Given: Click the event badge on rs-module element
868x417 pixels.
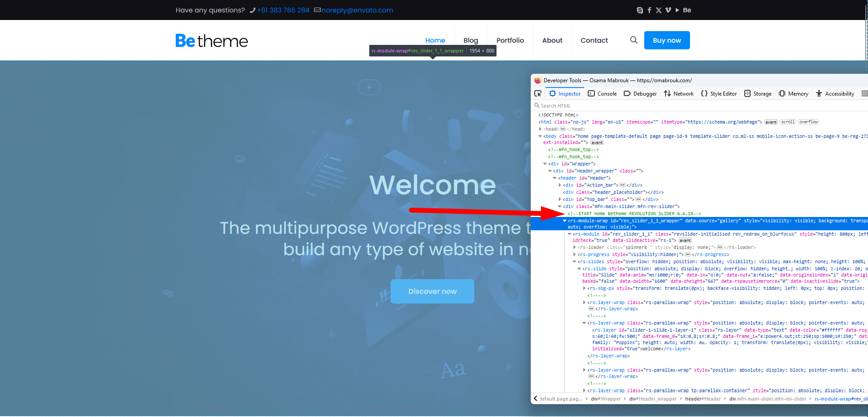Looking at the screenshot, I should 685,241.
